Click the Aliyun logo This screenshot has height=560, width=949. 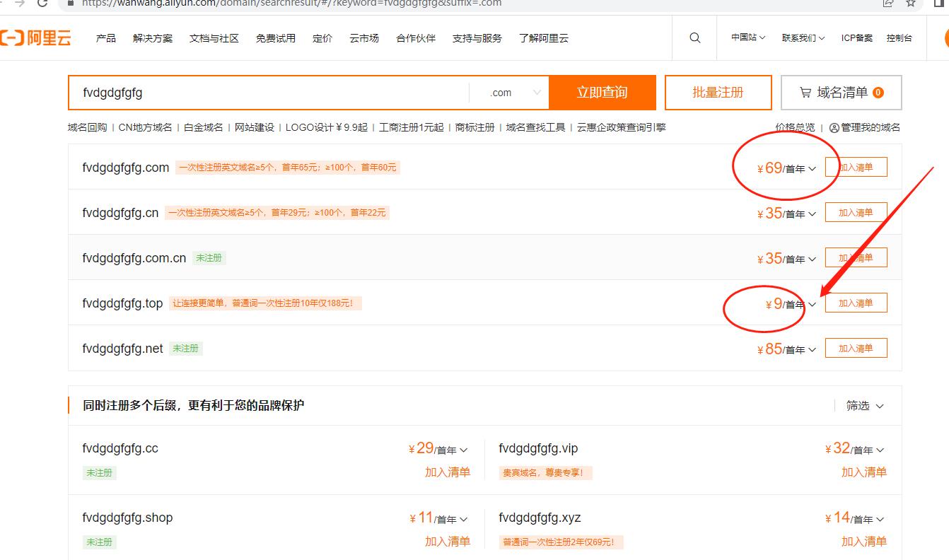(x=37, y=38)
